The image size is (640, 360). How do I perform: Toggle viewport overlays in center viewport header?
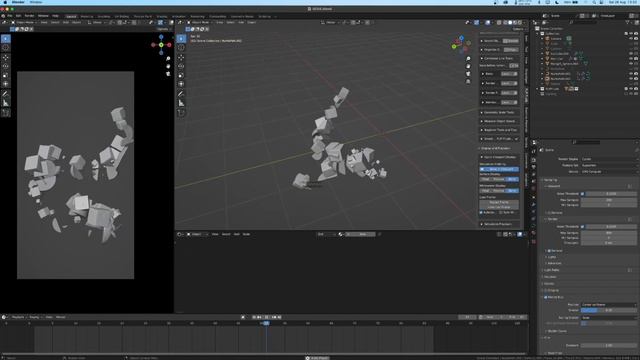point(488,22)
